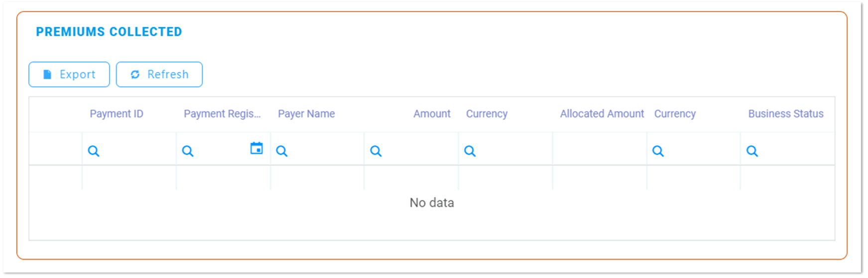This screenshot has height=278, width=868.
Task: Click the Payment ID filter search icon
Action: (x=94, y=151)
